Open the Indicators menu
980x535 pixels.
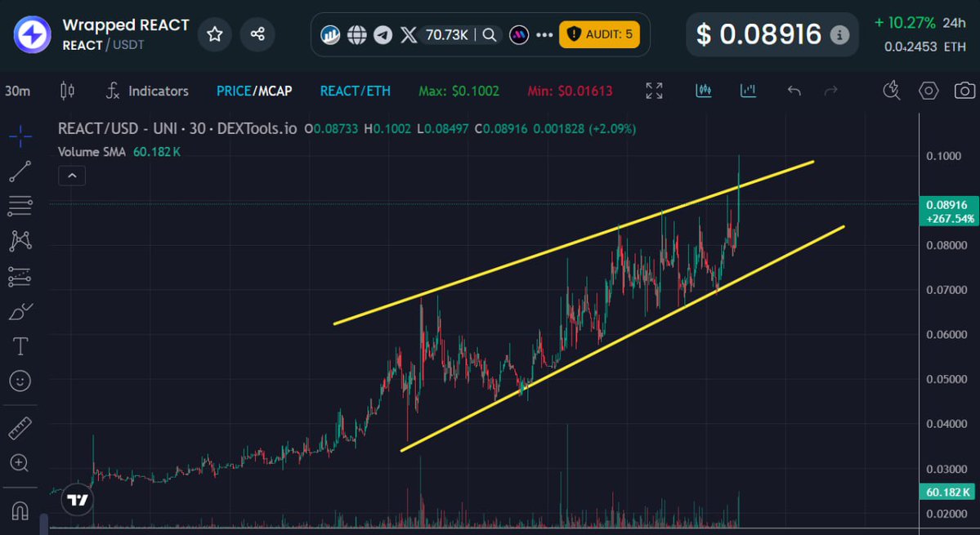tap(147, 91)
